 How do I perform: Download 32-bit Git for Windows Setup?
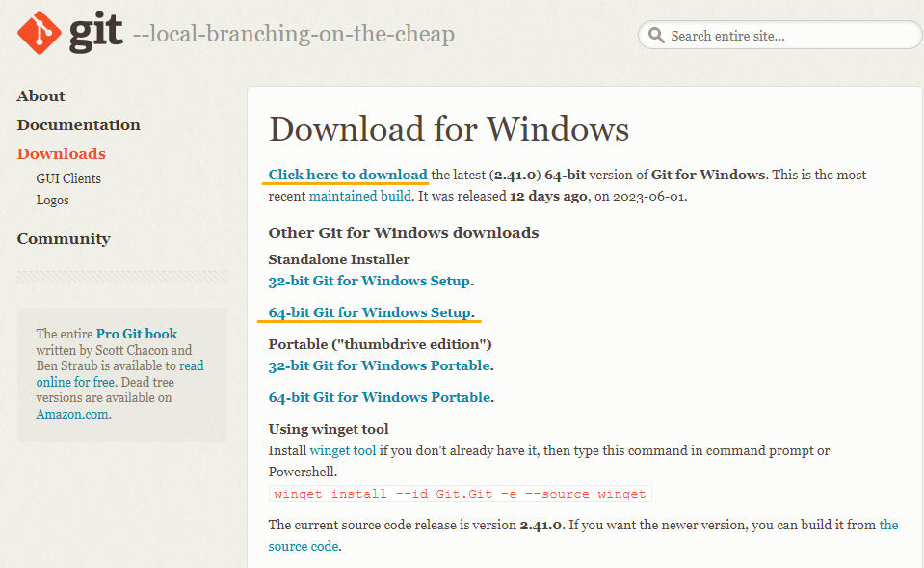pyautogui.click(x=369, y=281)
